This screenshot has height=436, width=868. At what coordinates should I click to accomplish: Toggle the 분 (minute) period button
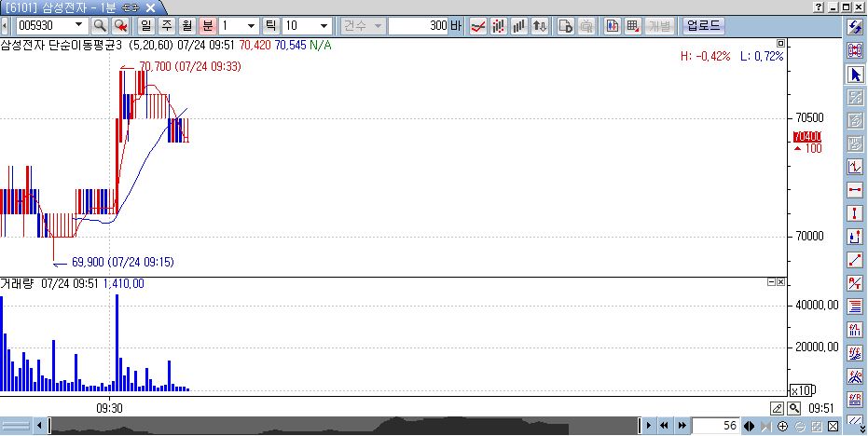tap(207, 25)
